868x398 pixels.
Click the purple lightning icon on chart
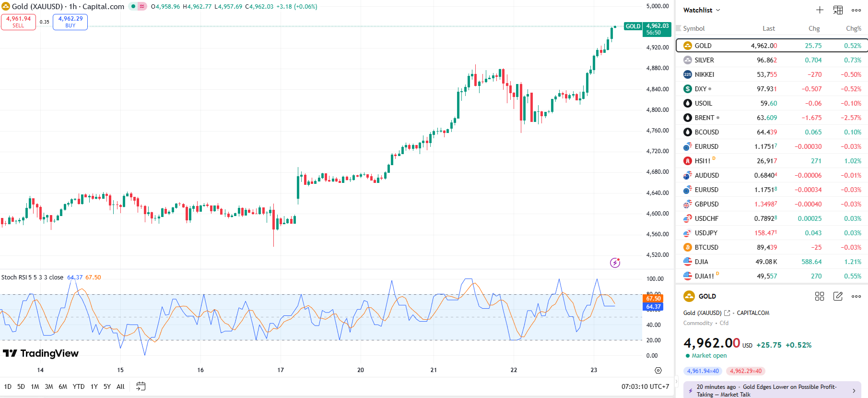pos(615,263)
